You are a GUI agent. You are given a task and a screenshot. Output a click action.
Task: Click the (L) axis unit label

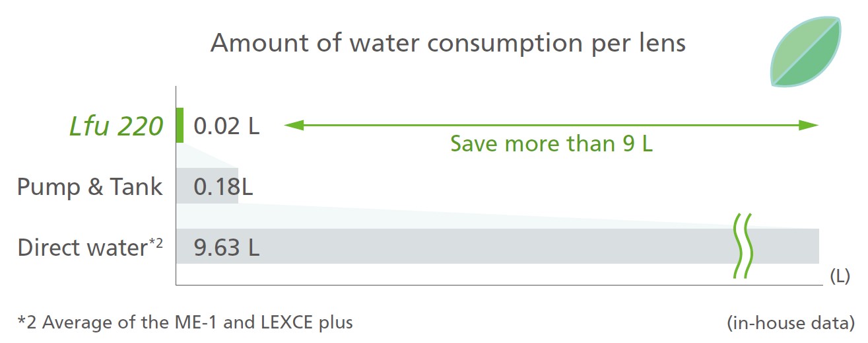coord(839,277)
